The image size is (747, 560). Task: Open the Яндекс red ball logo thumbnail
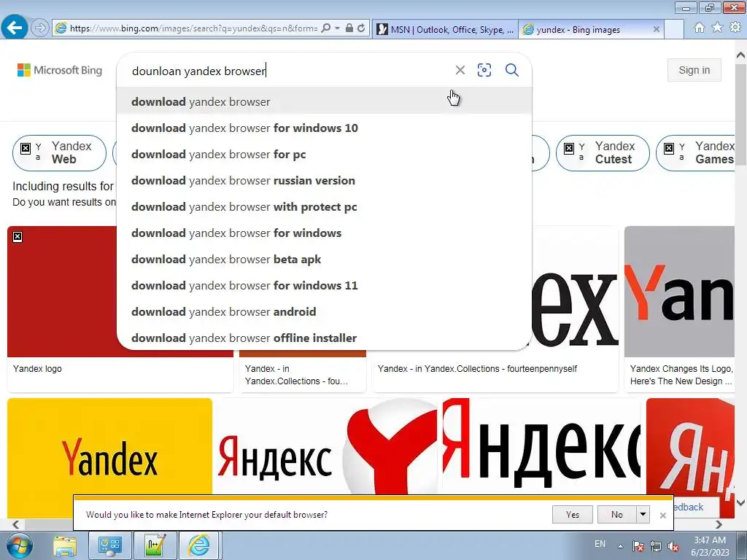pos(327,448)
